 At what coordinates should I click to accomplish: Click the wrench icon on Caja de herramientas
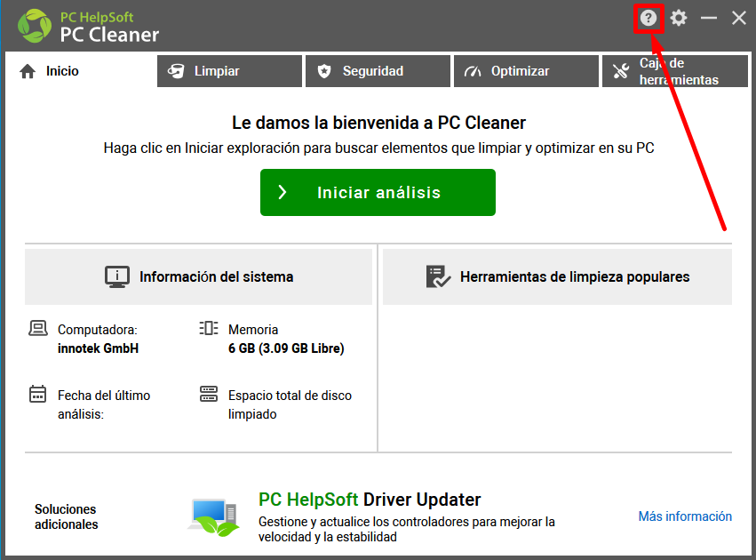tap(621, 71)
